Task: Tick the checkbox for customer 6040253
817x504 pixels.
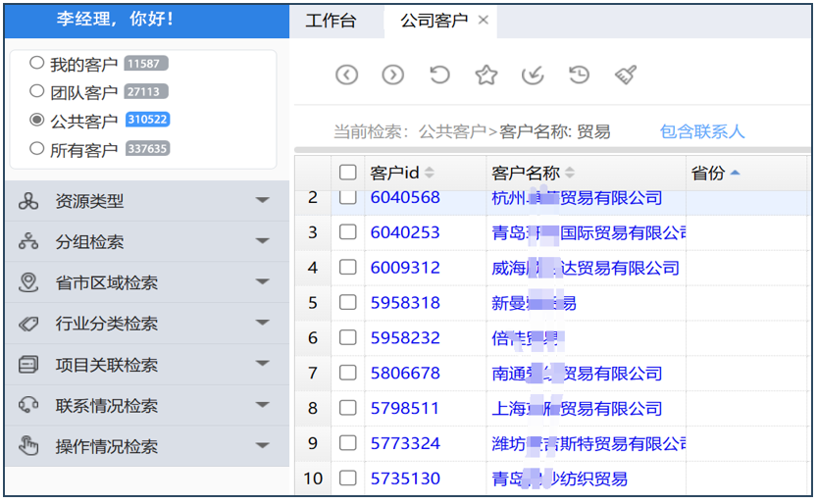Action: click(347, 232)
